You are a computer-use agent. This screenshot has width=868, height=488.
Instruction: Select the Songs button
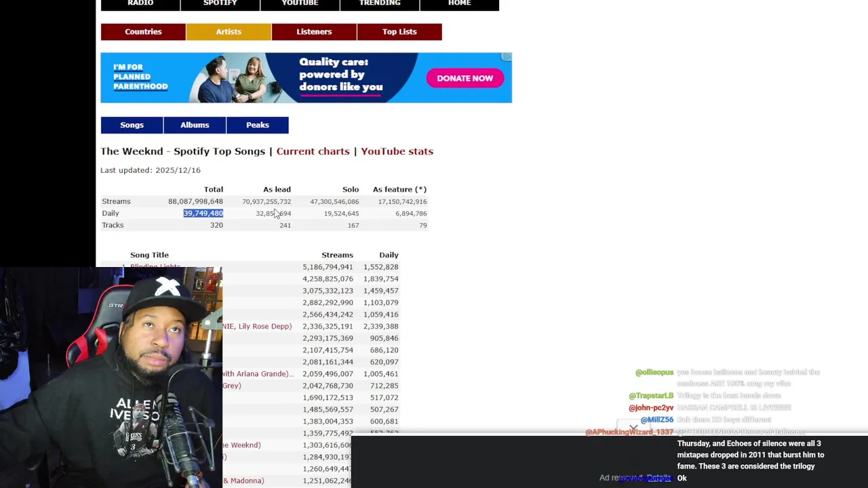(x=132, y=125)
